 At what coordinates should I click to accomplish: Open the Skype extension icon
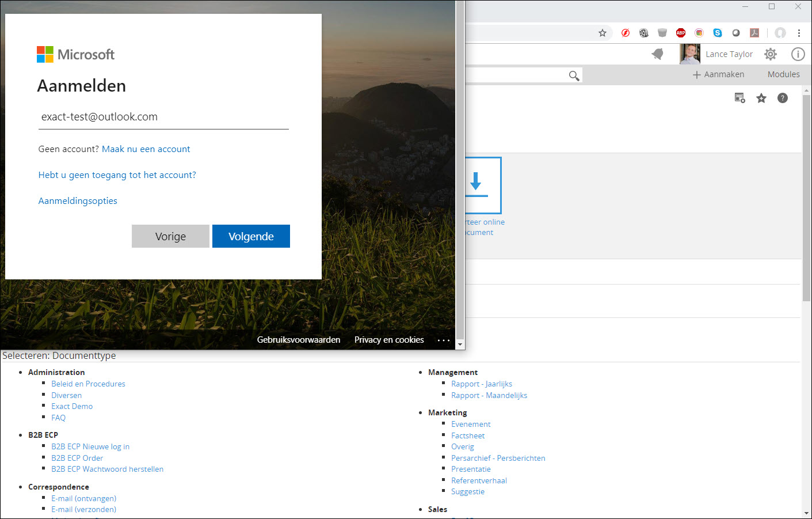718,33
